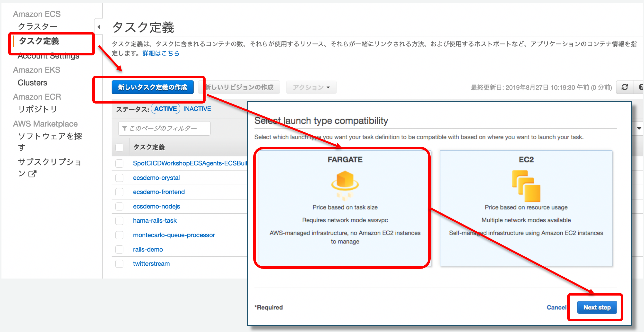Viewport: 644px width, 332px height.
Task: Toggle the select-all checkbox in the table header
Action: pos(120,147)
